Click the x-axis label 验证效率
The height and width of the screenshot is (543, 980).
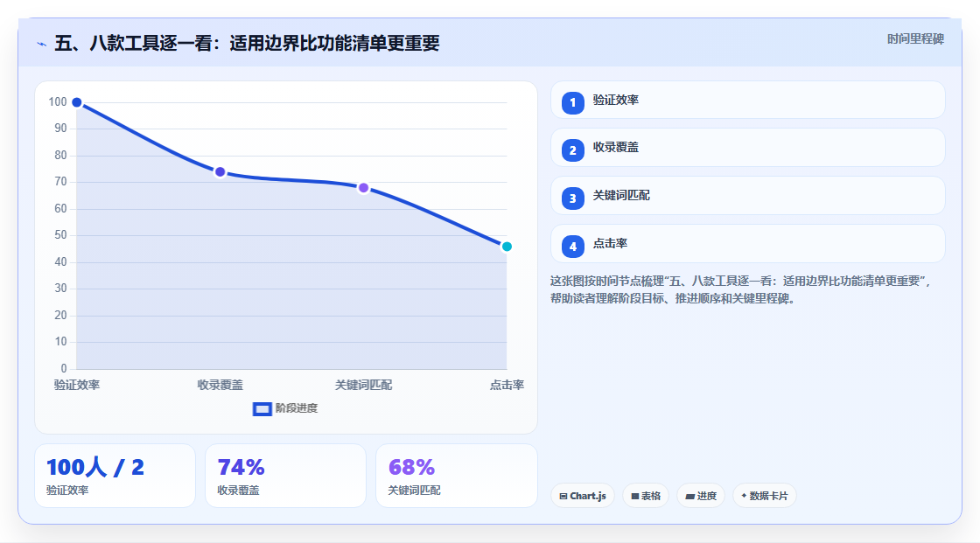[77, 385]
